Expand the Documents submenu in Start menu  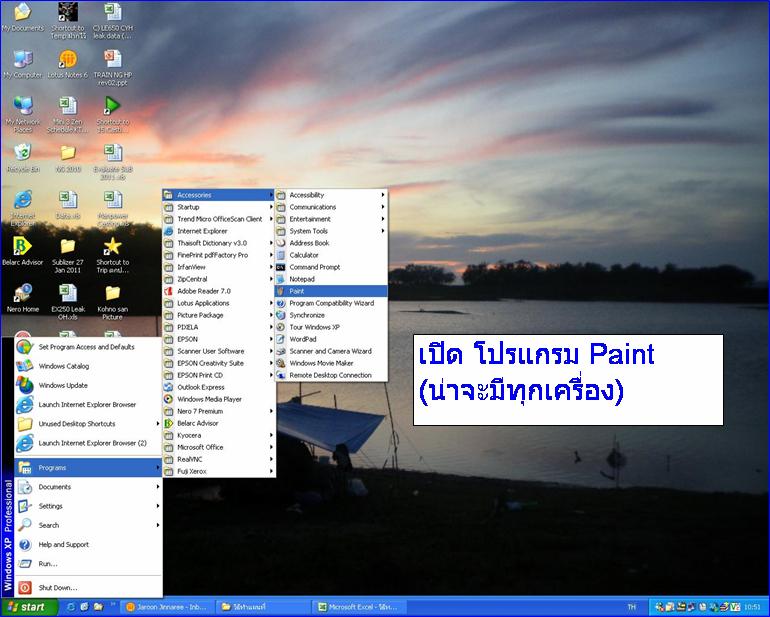88,487
